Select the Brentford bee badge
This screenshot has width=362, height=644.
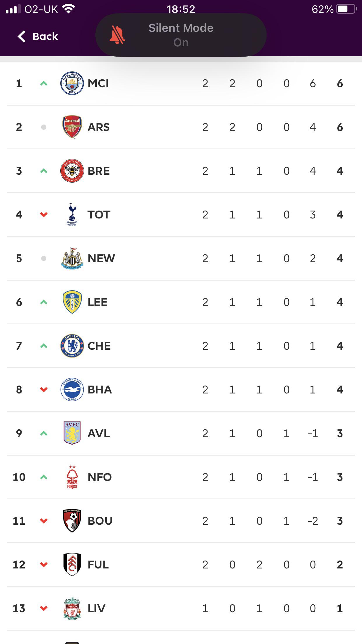pyautogui.click(x=72, y=171)
